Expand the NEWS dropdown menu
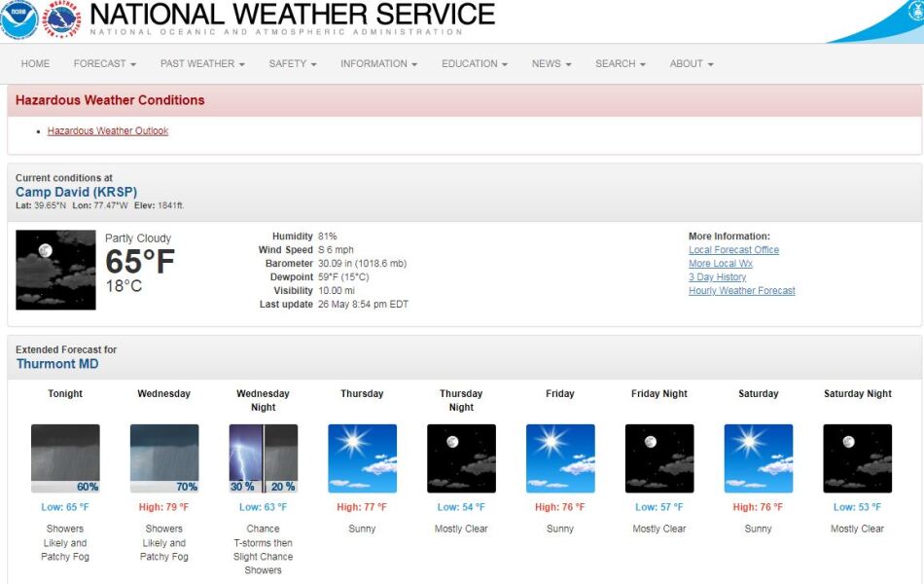The width and height of the screenshot is (924, 584). (x=551, y=63)
